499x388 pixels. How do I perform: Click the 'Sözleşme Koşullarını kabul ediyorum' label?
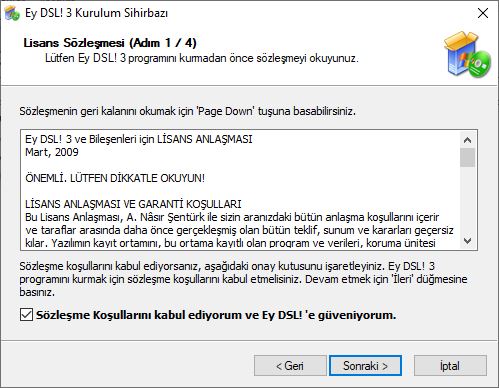pyautogui.click(x=216, y=315)
